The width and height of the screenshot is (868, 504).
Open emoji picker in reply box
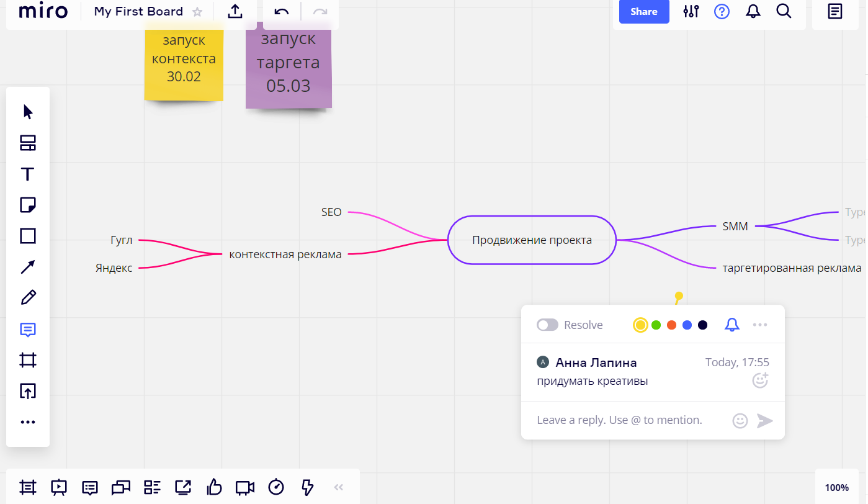[740, 421]
